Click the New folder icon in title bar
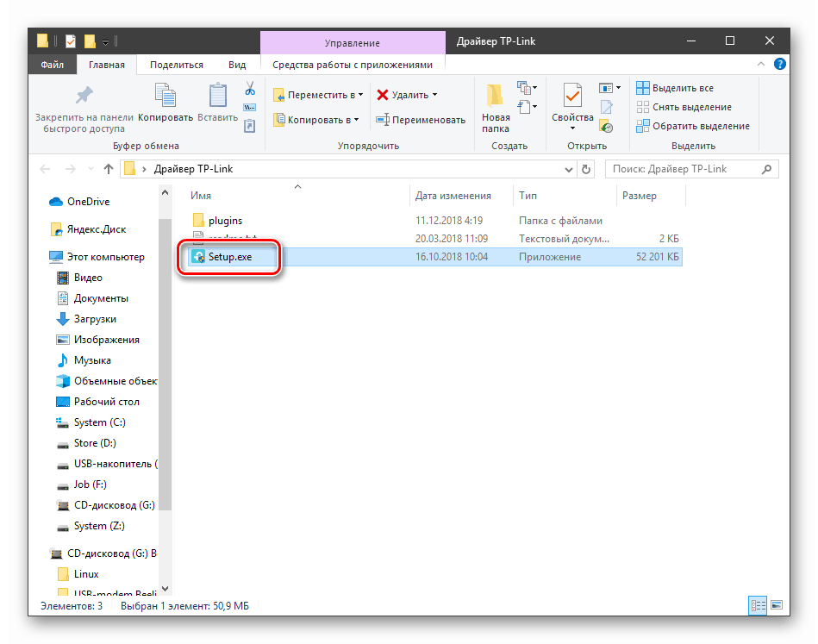This screenshot has height=644, width=818. [x=90, y=41]
